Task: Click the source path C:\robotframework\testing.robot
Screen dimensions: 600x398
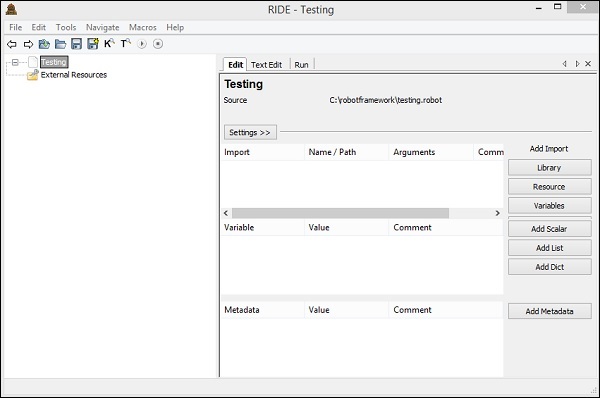Action: click(x=385, y=100)
